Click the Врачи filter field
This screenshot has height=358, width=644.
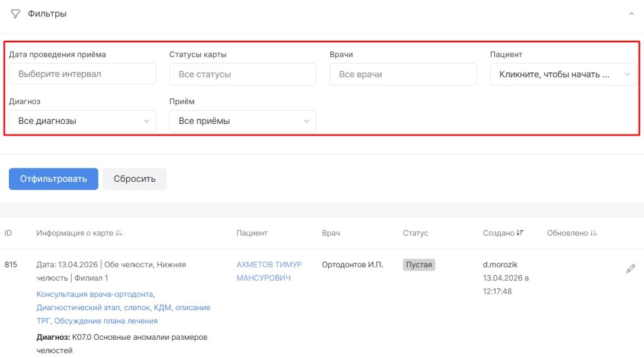[403, 74]
